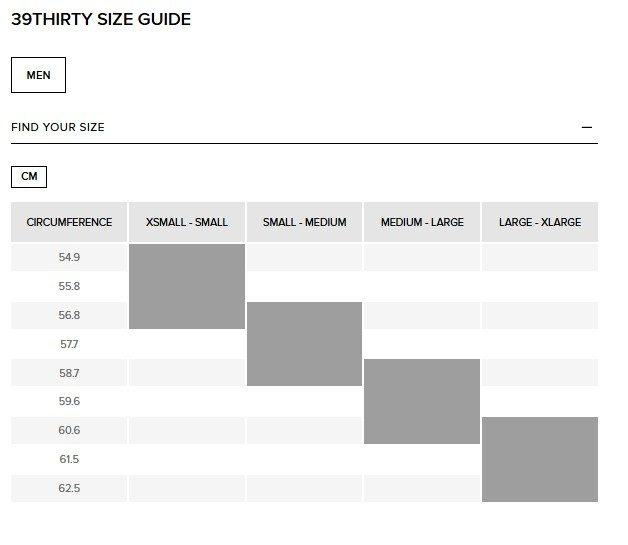Click the MEDIUM - LARGE column header

click(x=422, y=222)
